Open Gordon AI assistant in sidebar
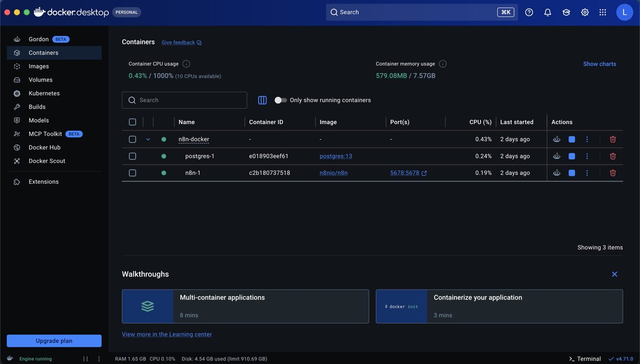Screen dimensions: 640x364 pos(54,39)
